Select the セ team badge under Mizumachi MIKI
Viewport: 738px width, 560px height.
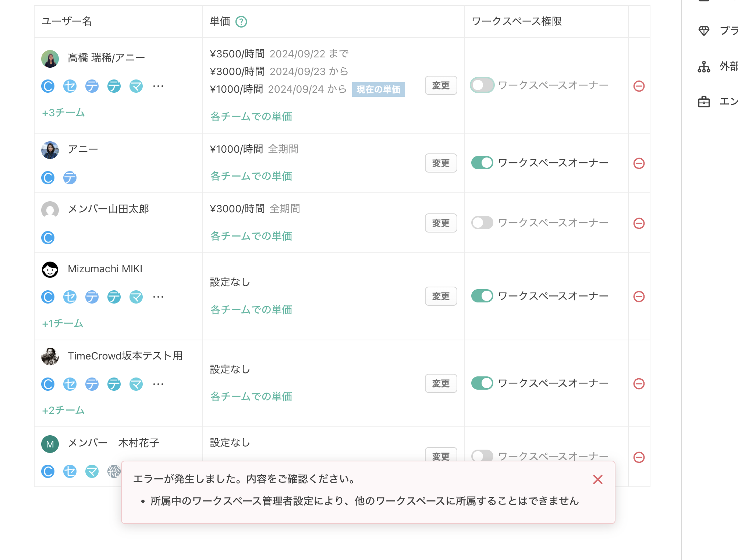pyautogui.click(x=70, y=297)
